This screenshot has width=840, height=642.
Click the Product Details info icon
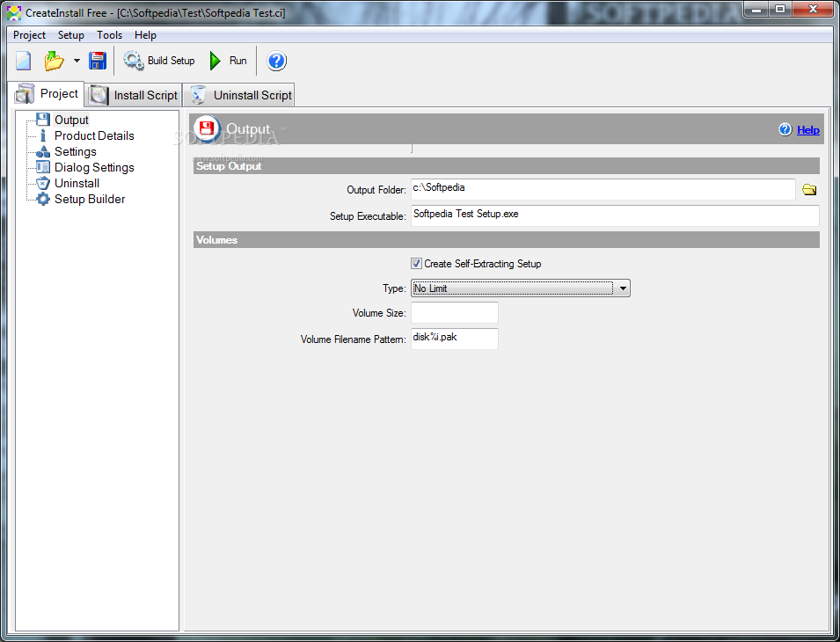point(43,135)
